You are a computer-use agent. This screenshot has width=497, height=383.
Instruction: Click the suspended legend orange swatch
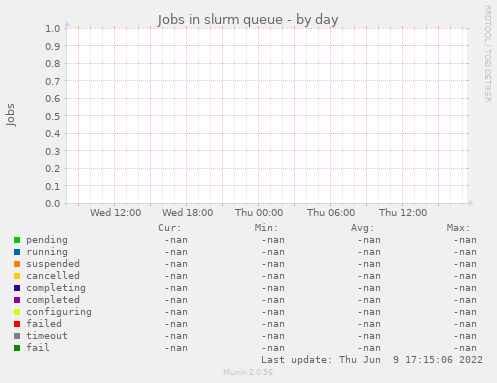coord(17,264)
